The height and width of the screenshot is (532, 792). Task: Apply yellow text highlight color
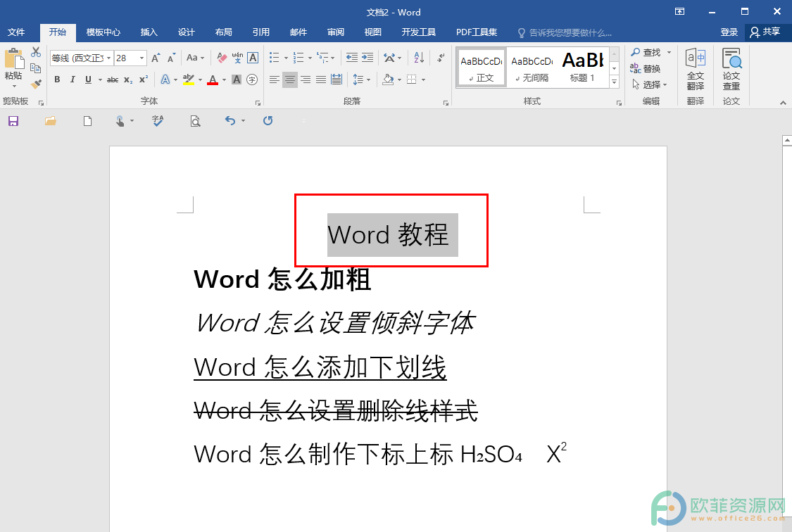click(189, 80)
